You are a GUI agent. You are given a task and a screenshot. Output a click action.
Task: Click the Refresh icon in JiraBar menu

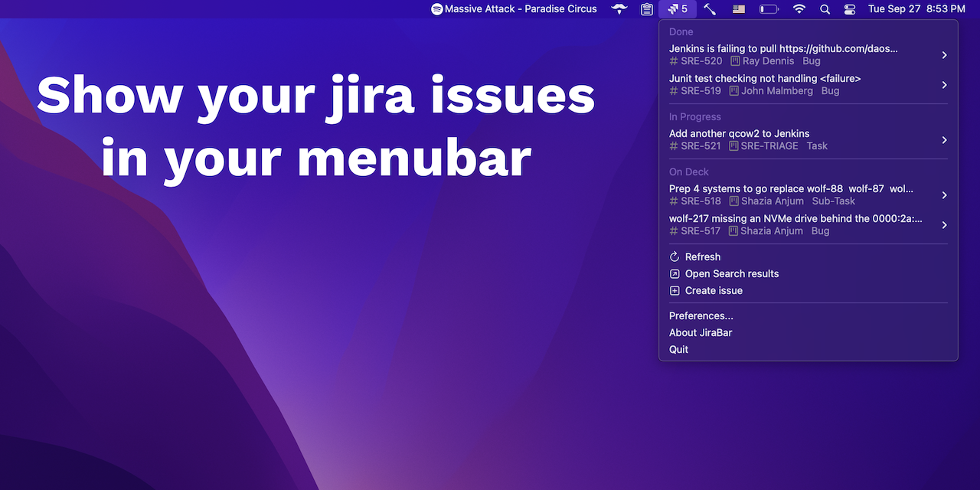point(675,256)
